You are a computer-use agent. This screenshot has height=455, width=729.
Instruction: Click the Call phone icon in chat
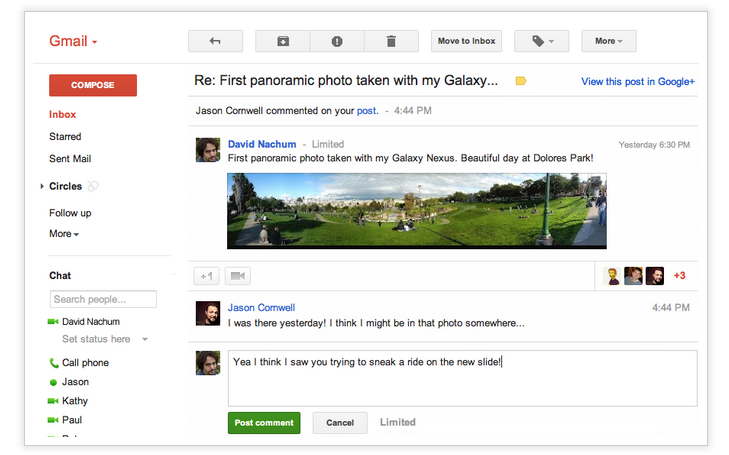tap(53, 363)
